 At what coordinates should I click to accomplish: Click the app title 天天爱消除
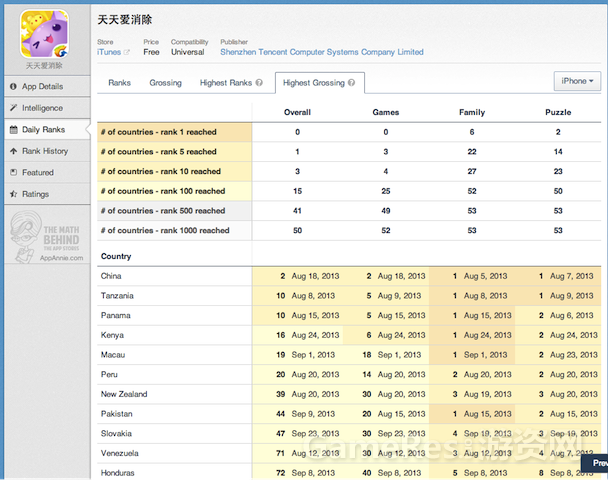click(124, 20)
